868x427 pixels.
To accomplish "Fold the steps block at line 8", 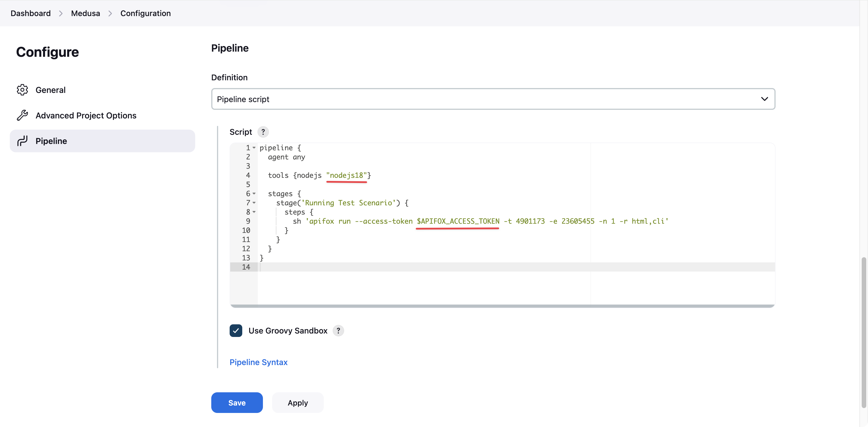I will [254, 212].
